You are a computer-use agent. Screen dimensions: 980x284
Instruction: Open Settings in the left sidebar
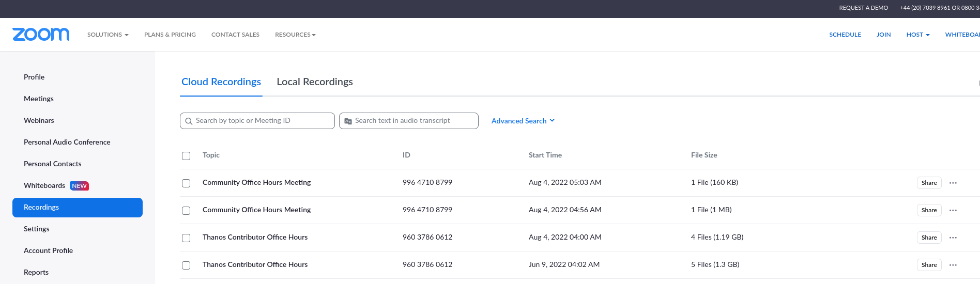[x=37, y=229]
